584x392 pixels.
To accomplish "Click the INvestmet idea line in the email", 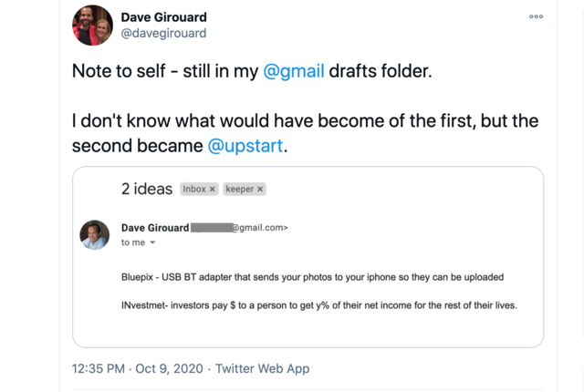I will click(319, 304).
